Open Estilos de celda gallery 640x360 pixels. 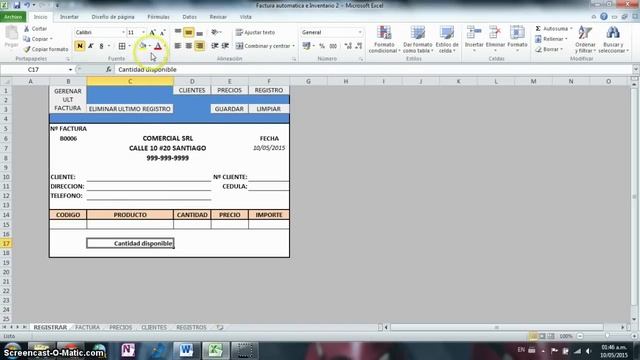point(447,39)
